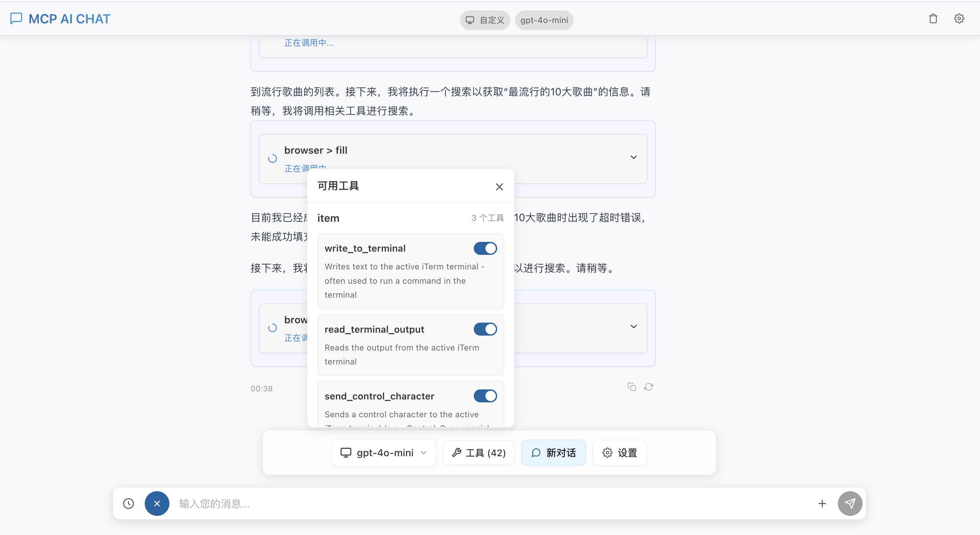Click the regenerate response icon
Image resolution: width=980 pixels, height=535 pixels.
pyautogui.click(x=648, y=387)
